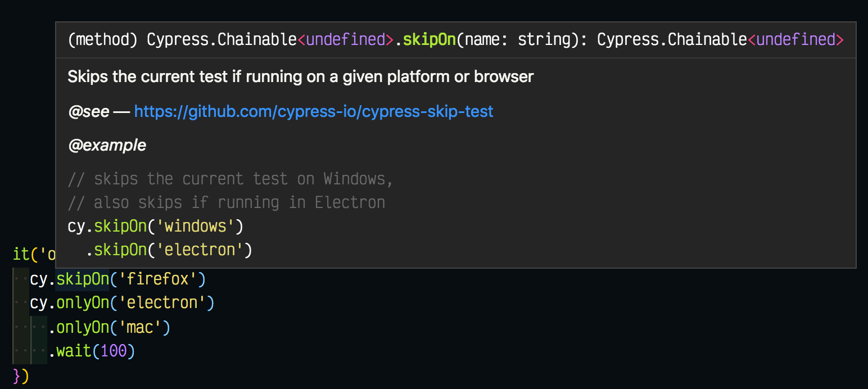The width and height of the screenshot is (868, 389).
Task: Click '(method)' label in tooltip signature
Action: click(x=102, y=40)
